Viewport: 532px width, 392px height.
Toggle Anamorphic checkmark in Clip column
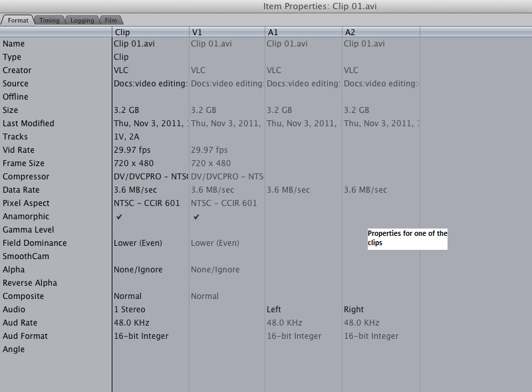coord(119,217)
